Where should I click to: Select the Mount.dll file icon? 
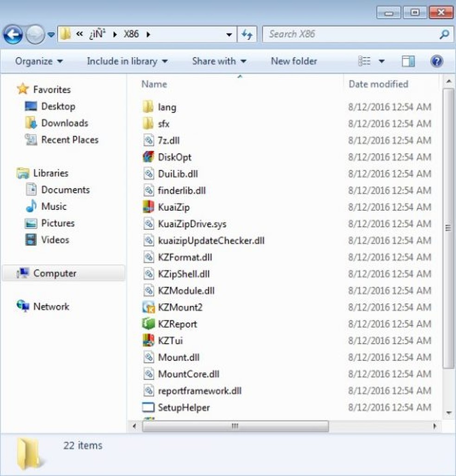tap(148, 357)
